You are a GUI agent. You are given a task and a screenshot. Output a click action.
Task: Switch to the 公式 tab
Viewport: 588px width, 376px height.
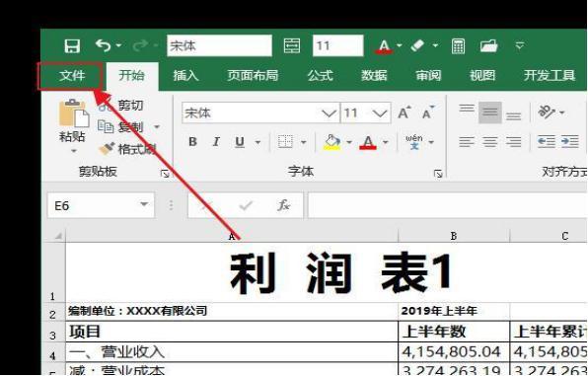320,75
